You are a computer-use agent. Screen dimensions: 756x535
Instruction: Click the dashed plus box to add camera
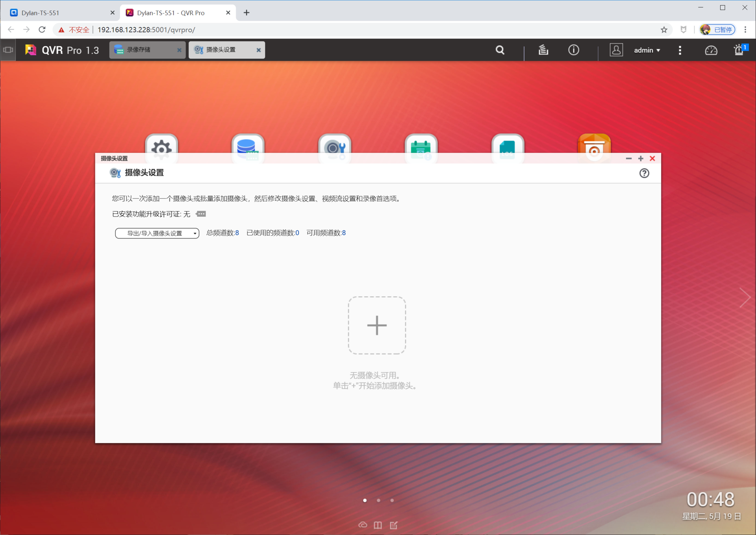coord(377,325)
